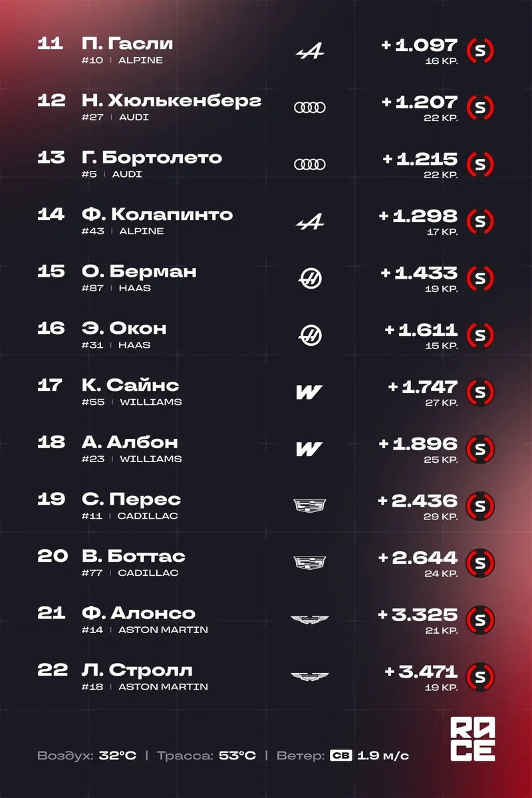
Task: Click the Haas logo in Берман row
Action: click(310, 278)
